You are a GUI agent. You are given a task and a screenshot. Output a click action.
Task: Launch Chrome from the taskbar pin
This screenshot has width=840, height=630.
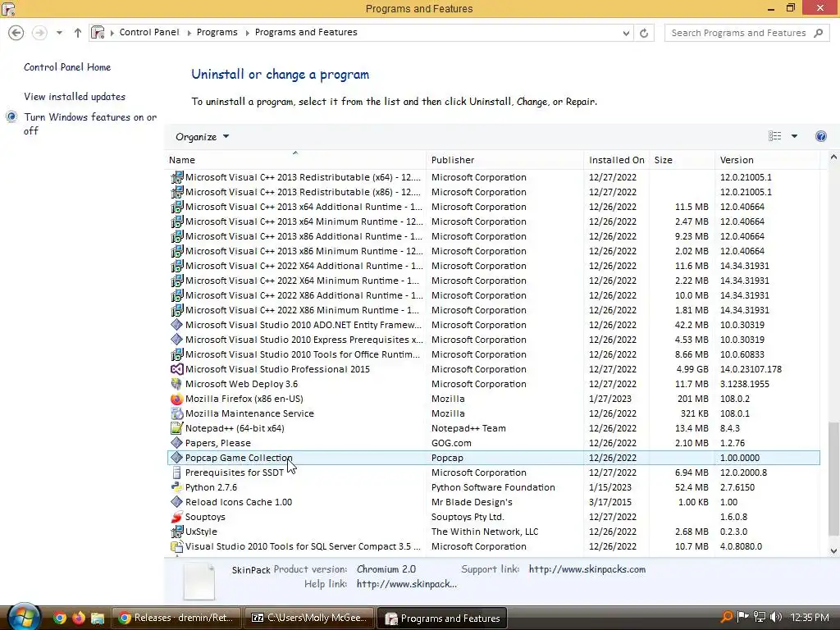tap(59, 619)
